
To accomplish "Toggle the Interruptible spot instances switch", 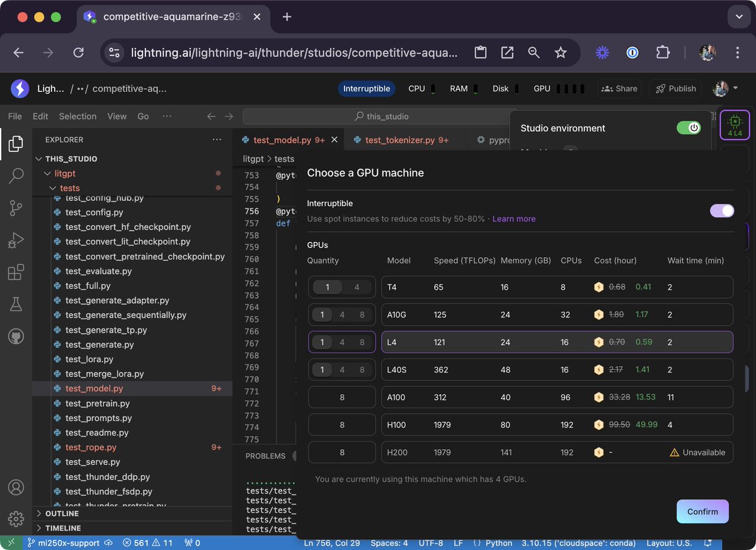I will tap(722, 210).
